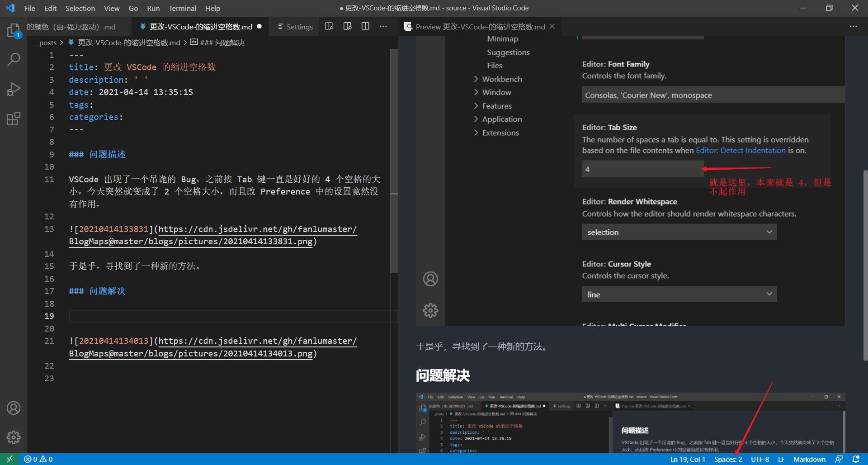Viewport: 868px width, 465px height.
Task: Open the File menu
Action: pyautogui.click(x=29, y=8)
